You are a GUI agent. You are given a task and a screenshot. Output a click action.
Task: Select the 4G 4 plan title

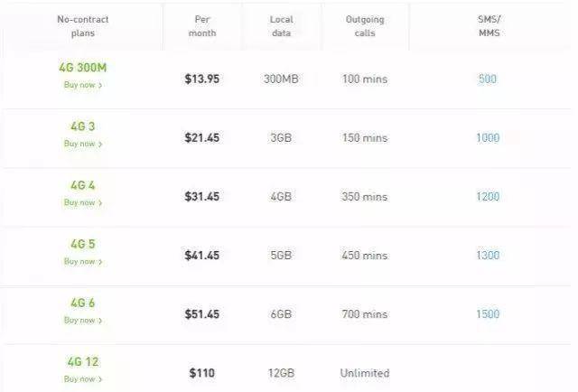coord(82,185)
